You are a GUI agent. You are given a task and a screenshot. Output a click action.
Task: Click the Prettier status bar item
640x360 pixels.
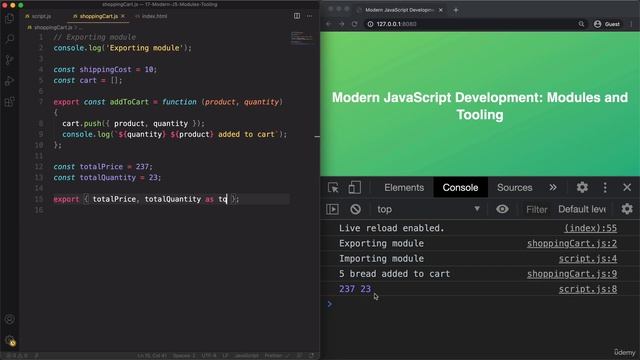[277, 356]
